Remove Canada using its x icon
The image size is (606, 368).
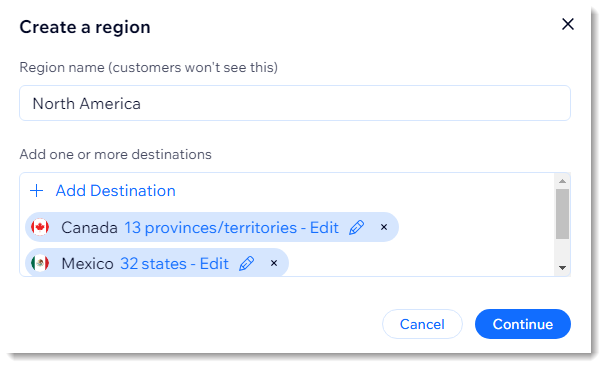click(x=384, y=227)
